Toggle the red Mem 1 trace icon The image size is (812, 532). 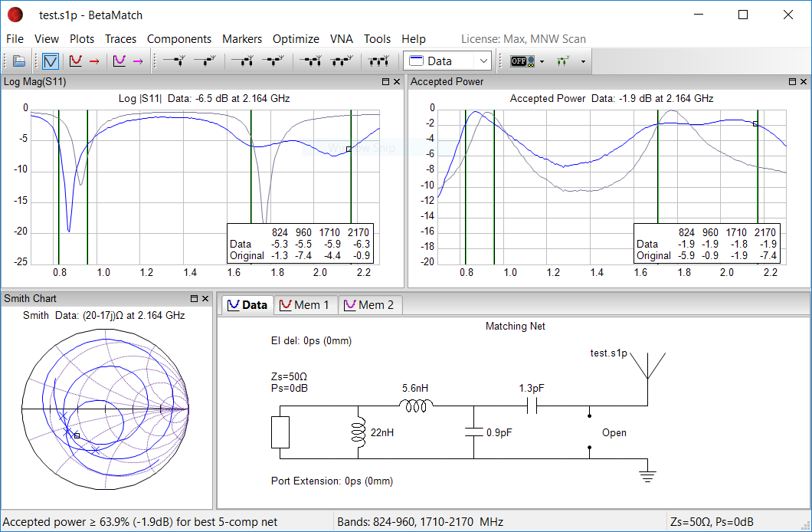[76, 61]
